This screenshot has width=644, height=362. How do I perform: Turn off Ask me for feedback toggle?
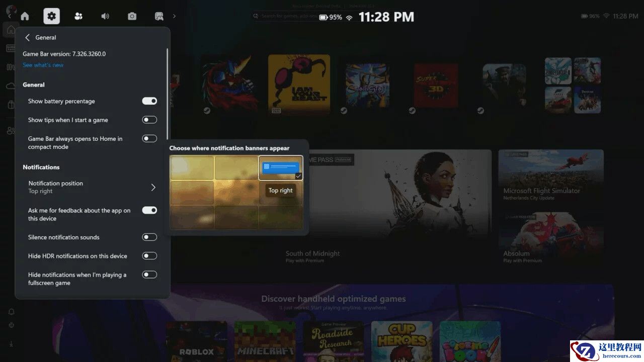click(x=149, y=210)
